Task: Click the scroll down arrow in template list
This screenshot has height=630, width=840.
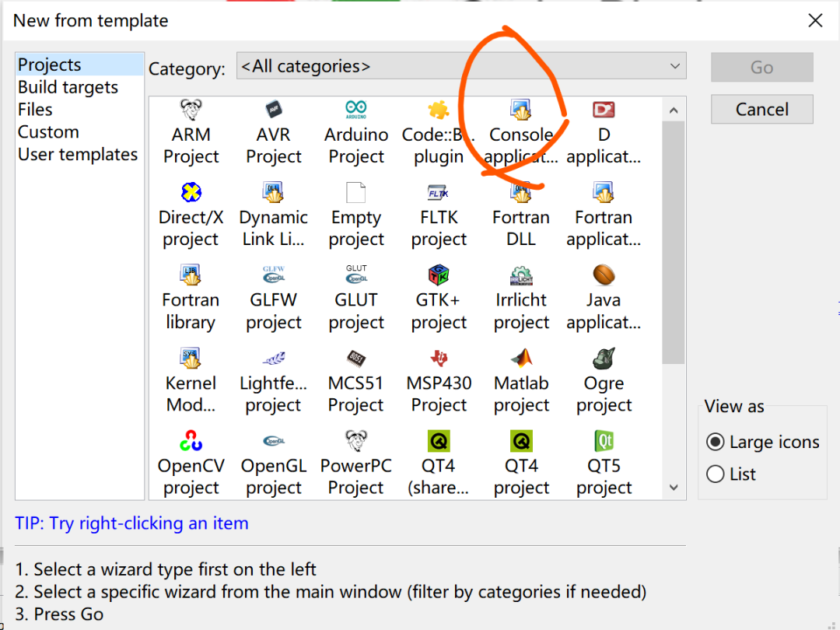Action: point(674,488)
